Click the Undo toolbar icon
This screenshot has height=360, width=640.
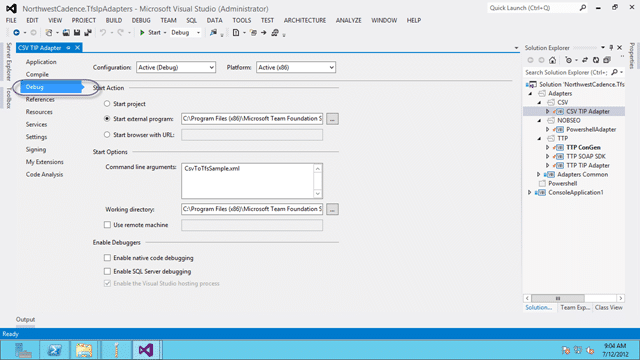[x=103, y=33]
